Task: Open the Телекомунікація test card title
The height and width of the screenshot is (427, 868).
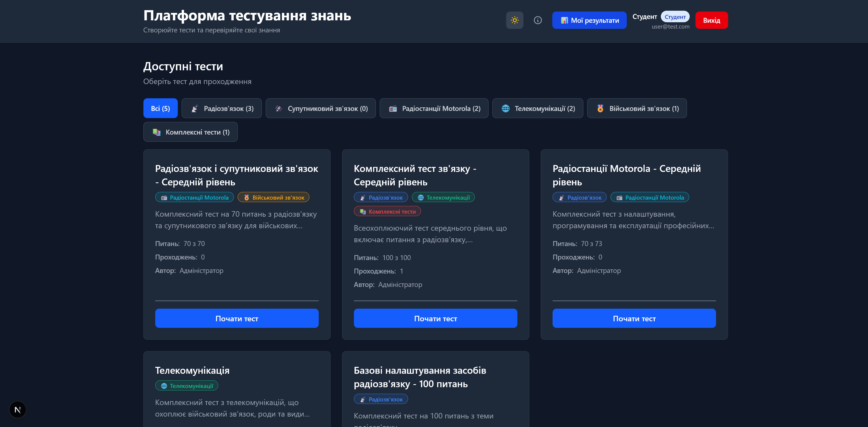Action: (192, 370)
